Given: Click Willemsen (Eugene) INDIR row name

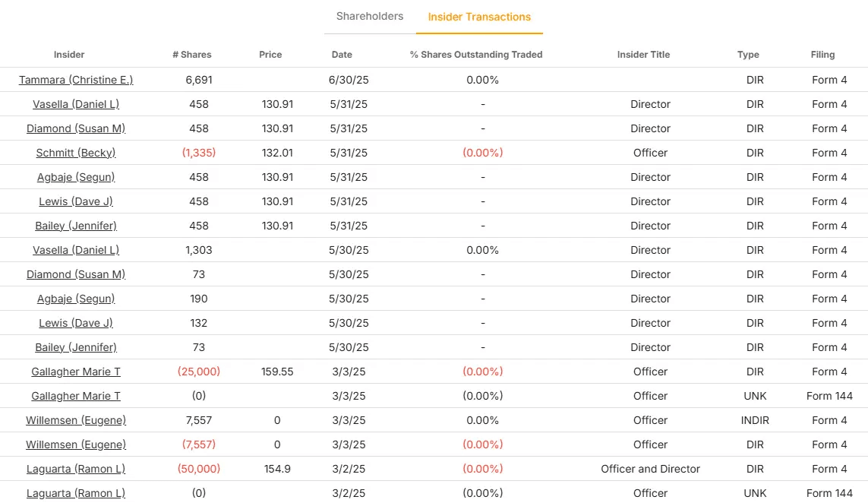Looking at the screenshot, I should (76, 420).
